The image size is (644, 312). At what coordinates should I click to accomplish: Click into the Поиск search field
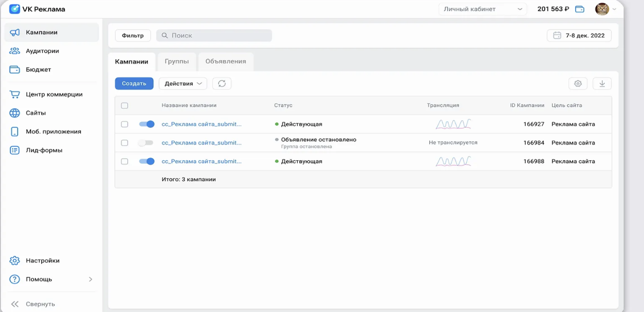(x=214, y=36)
